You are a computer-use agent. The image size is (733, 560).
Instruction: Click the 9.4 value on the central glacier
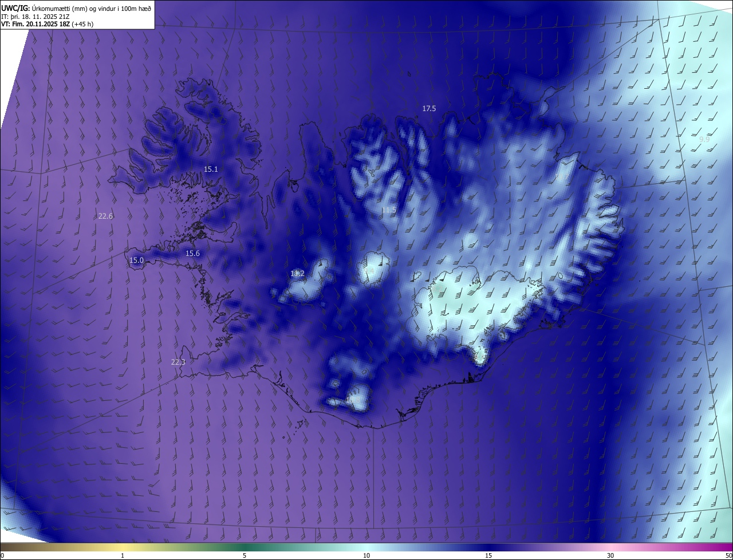370,270
